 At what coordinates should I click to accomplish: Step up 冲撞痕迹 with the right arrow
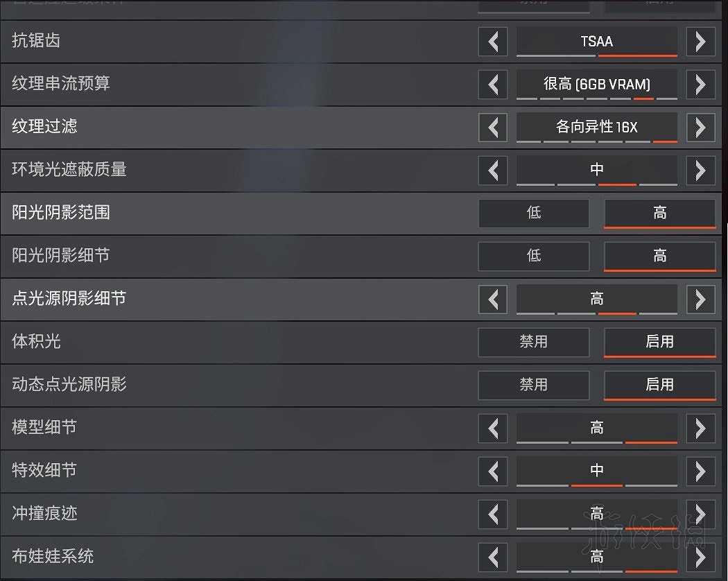tap(701, 514)
